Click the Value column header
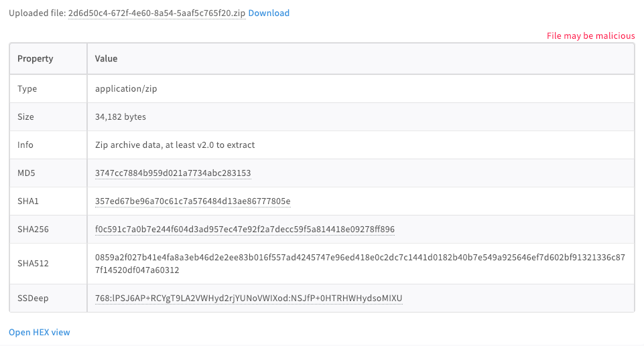Viewport: 644px width, 346px height. [x=106, y=59]
